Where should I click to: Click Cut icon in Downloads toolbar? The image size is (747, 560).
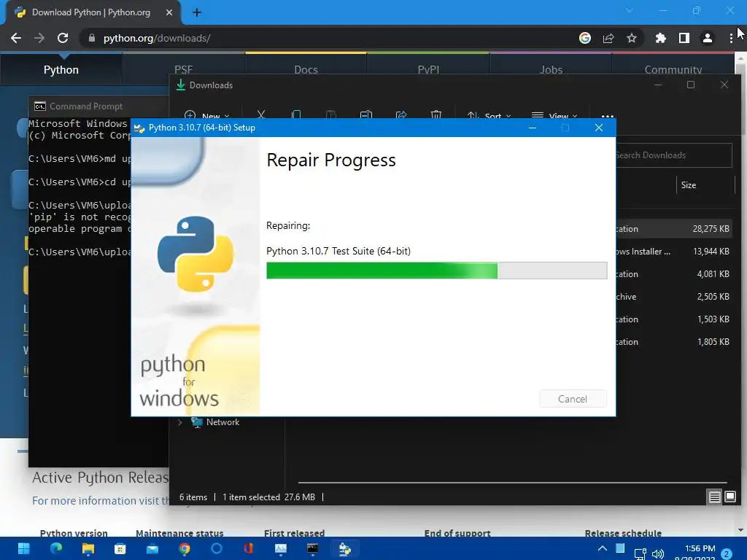point(261,114)
